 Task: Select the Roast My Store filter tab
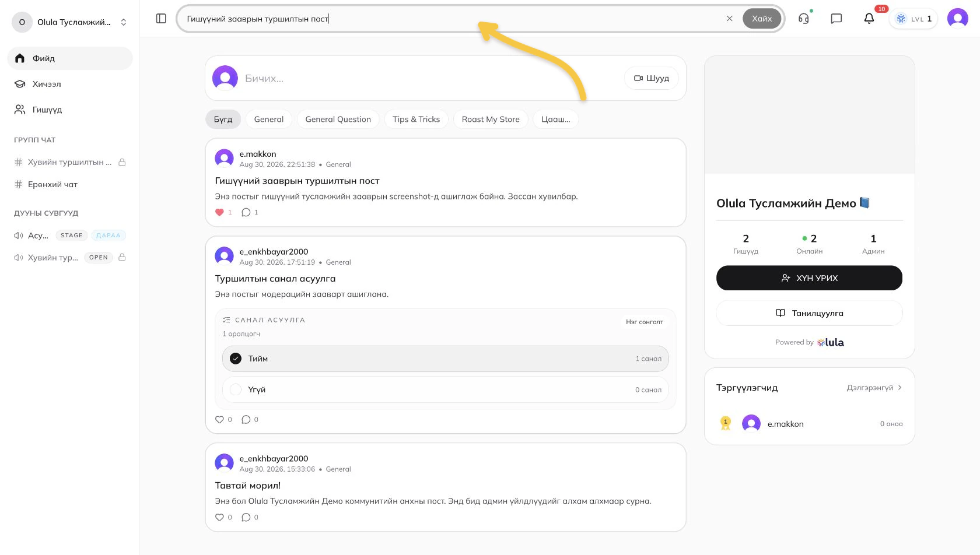(491, 119)
